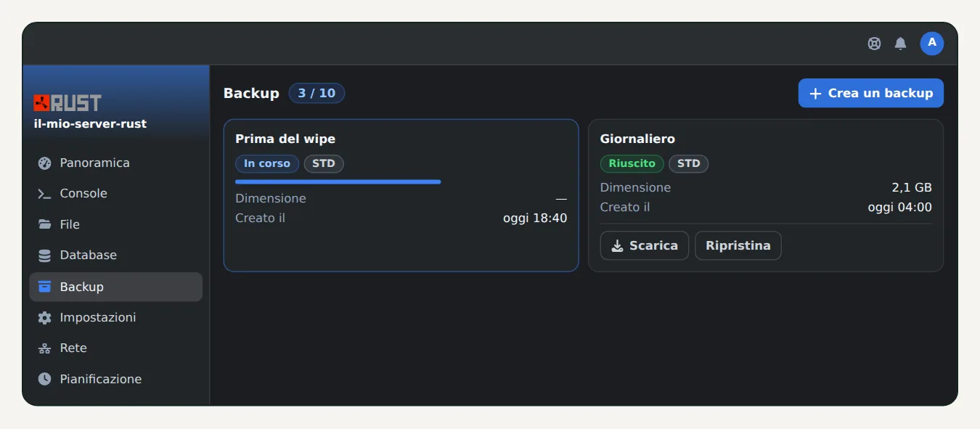Click the STD badge on Prima del wipe
The width and height of the screenshot is (980, 429).
coord(324,163)
